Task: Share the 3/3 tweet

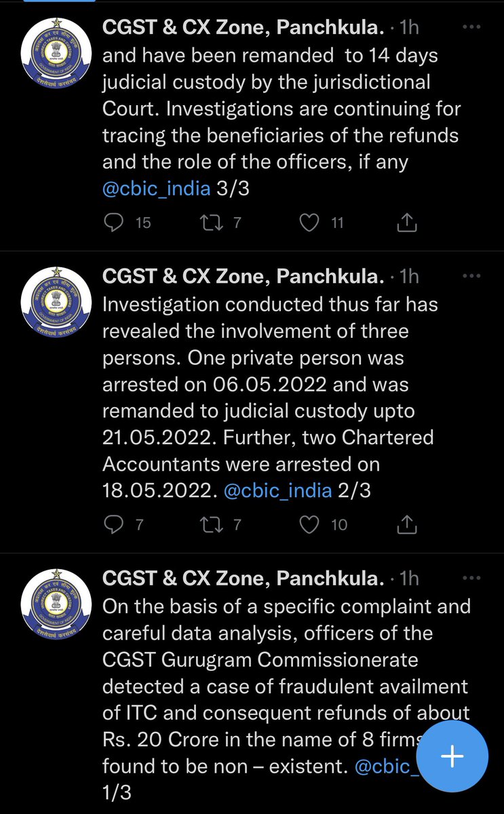Action: 406,222
